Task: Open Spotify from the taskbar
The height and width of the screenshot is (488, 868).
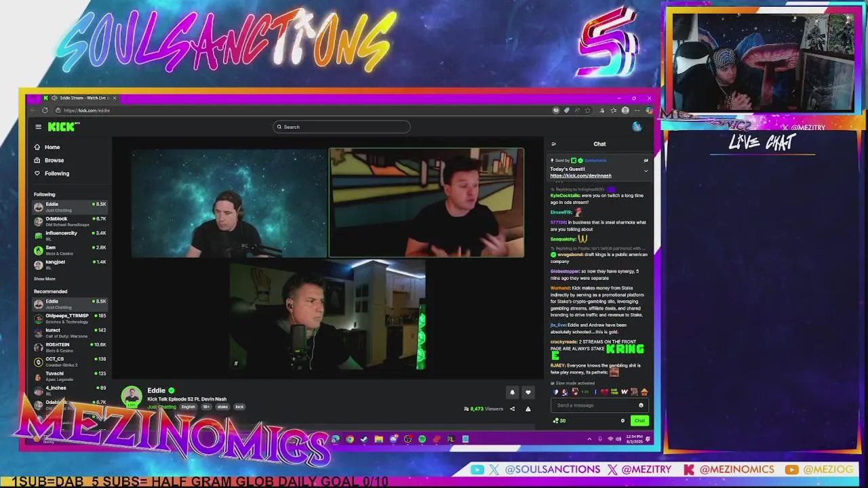Action: click(x=422, y=439)
